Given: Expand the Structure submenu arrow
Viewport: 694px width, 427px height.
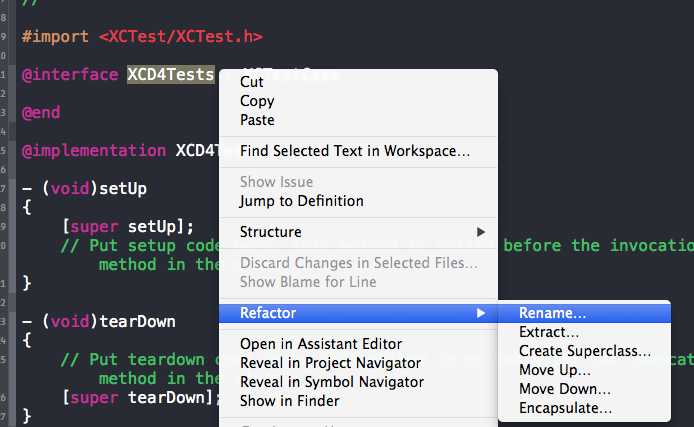Looking at the screenshot, I should pos(481,232).
